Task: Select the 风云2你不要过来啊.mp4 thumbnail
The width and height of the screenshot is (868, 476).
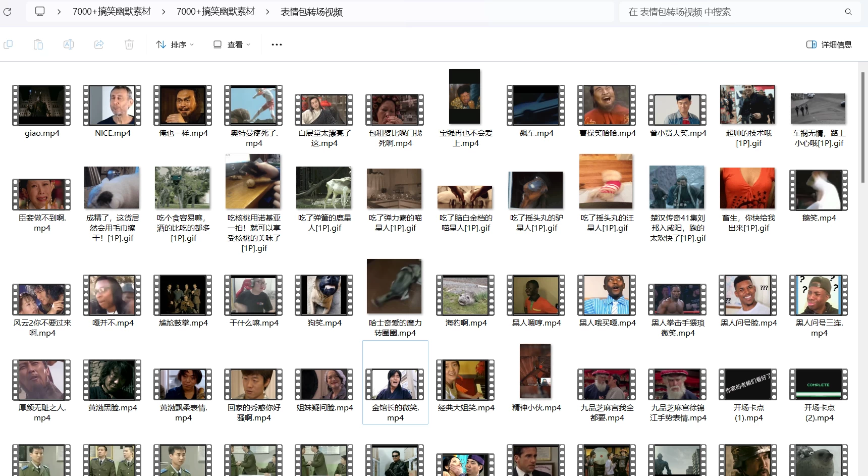Action: point(41,299)
